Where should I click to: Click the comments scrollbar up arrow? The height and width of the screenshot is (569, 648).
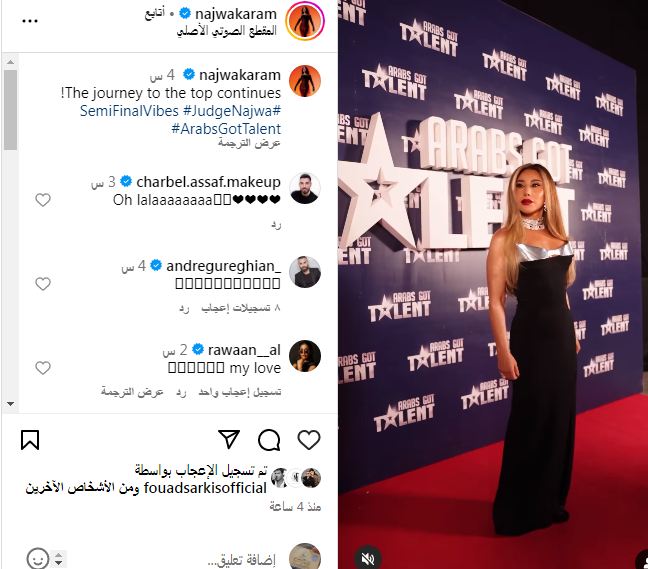10,62
